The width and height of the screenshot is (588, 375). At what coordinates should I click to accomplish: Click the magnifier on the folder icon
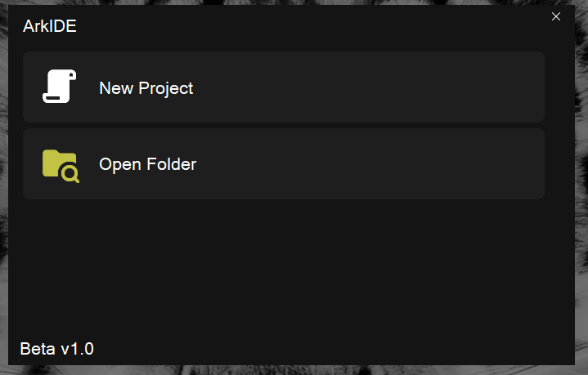[x=70, y=173]
